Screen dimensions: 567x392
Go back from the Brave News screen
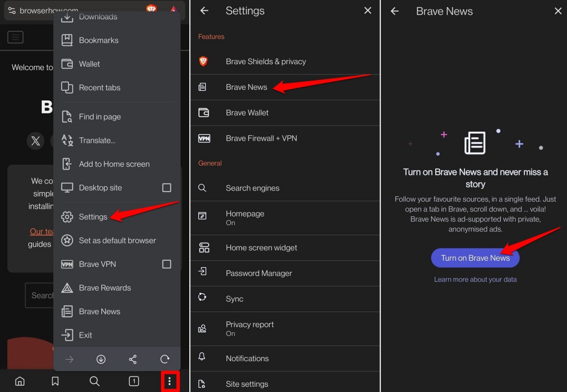[x=395, y=11]
